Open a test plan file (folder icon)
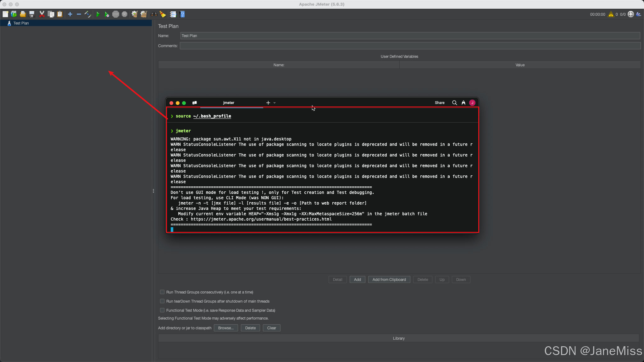 (23, 14)
